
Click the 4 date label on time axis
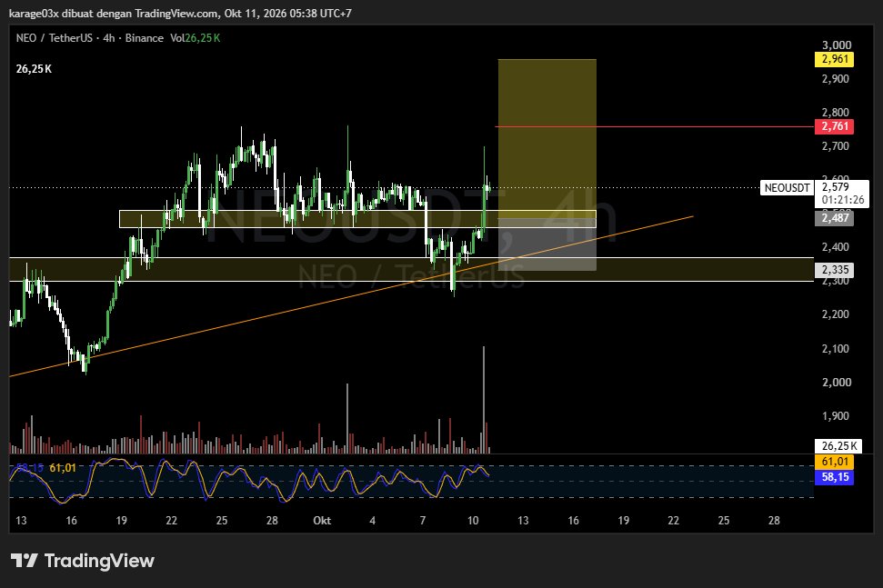tap(372, 521)
